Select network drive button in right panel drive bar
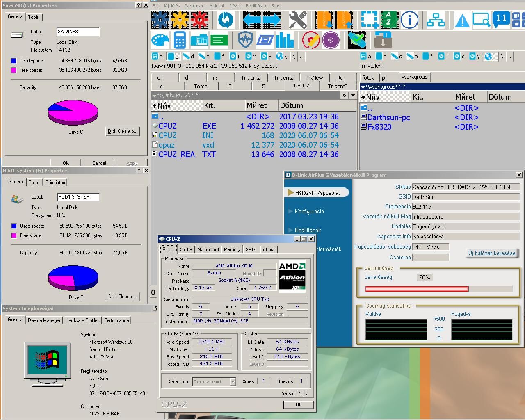Viewport: 525px width, 420px height. [490, 57]
